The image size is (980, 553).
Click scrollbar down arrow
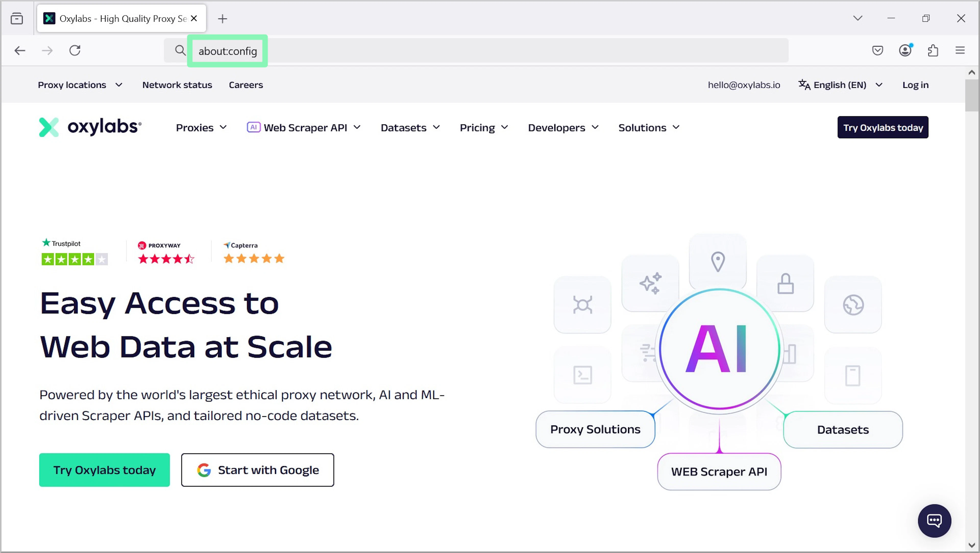[972, 545]
